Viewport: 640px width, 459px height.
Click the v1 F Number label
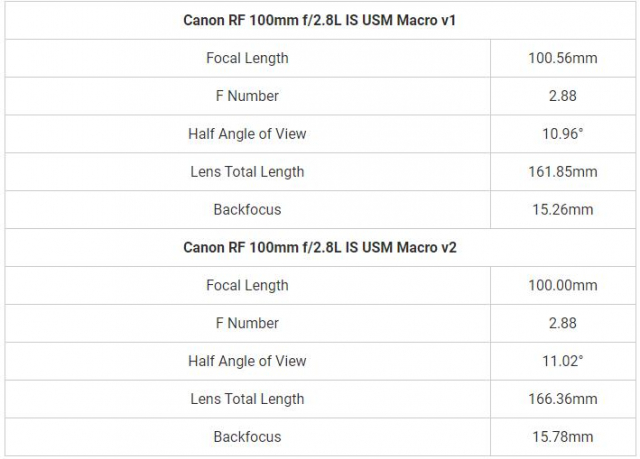coord(247,96)
